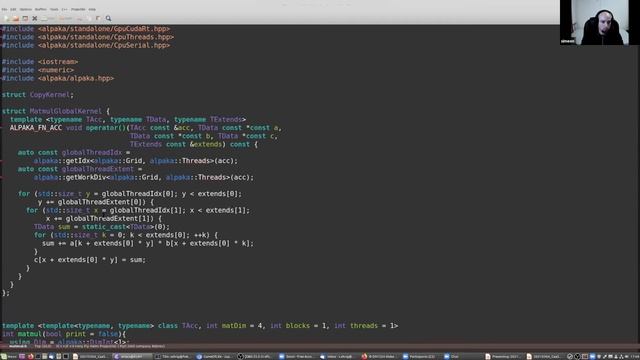Click the 'y += globalThreadExtent[0]) {' line

coord(96,202)
